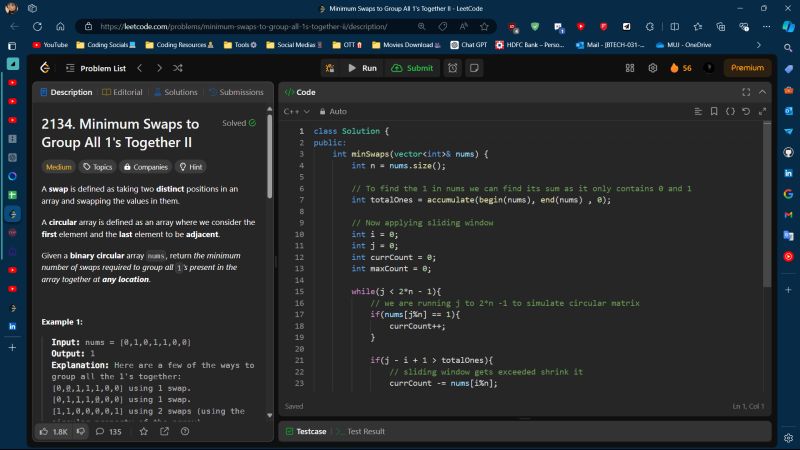Screen dimensions: 800x450
Task: Run the code
Action: [363, 68]
